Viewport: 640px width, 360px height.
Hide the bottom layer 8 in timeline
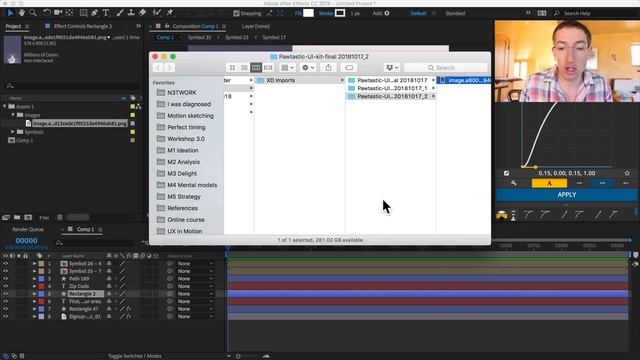tap(6, 316)
